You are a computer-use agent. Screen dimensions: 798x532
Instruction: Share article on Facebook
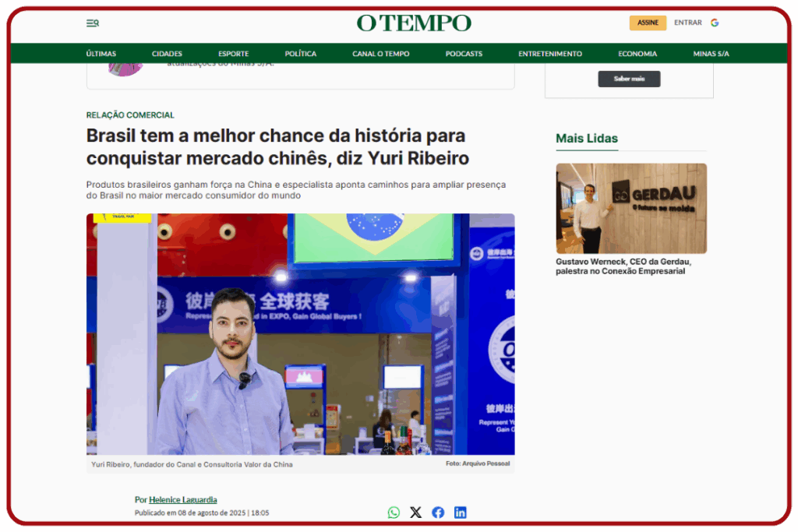[x=438, y=513]
